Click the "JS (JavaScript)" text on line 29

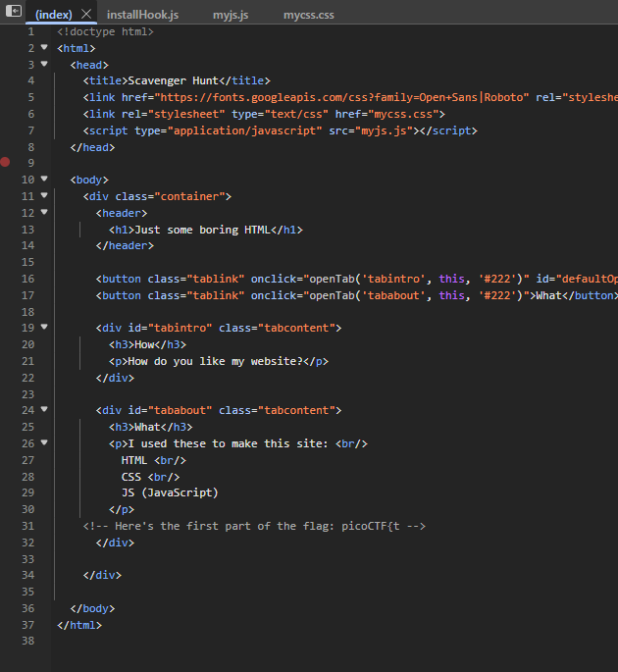click(170, 492)
